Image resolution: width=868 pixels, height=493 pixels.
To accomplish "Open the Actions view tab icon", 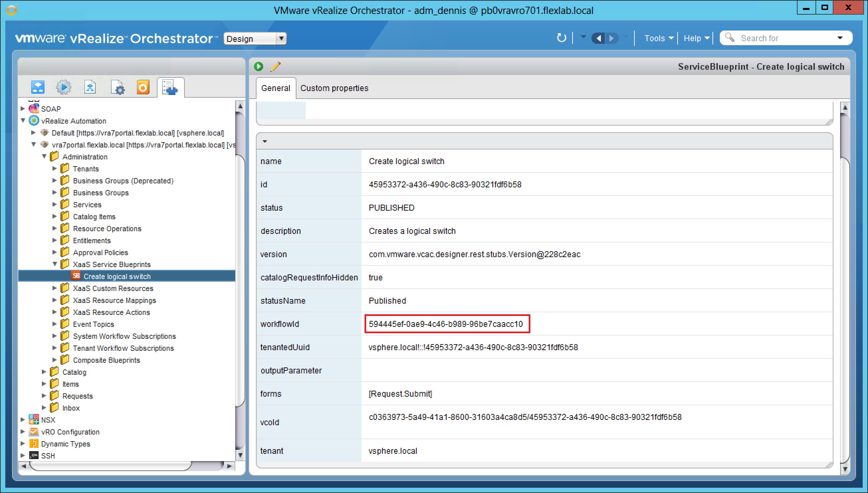I will click(118, 87).
